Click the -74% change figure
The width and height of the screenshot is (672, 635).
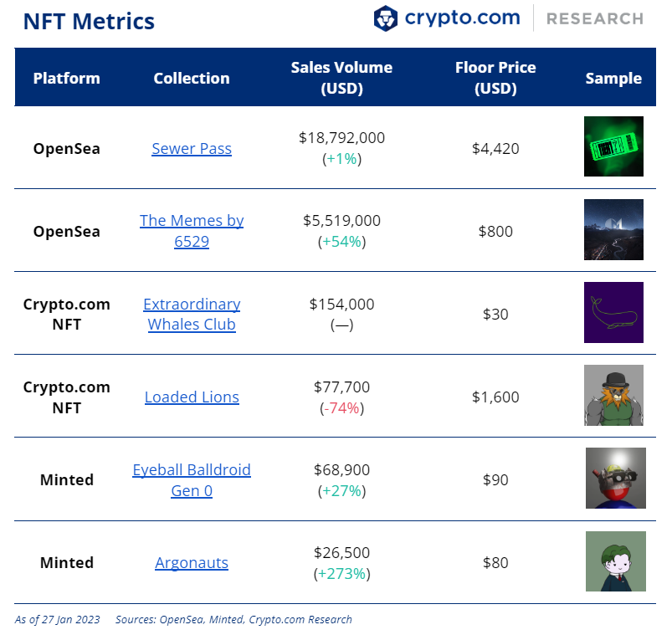coord(341,408)
